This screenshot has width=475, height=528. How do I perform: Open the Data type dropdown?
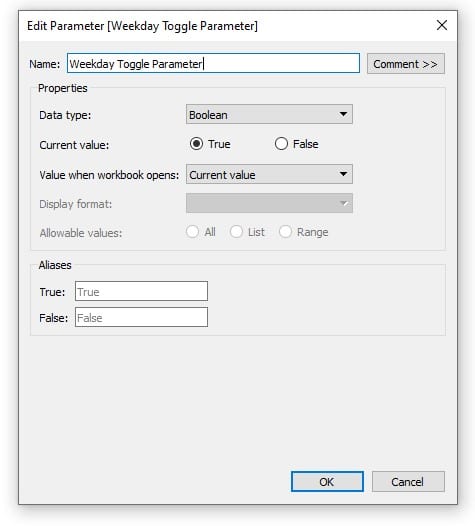point(269,114)
